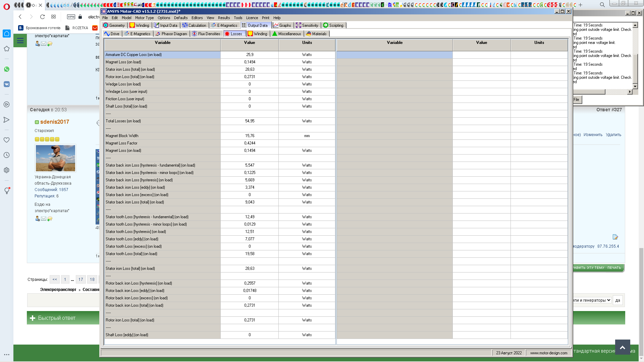Image resolution: width=644 pixels, height=362 pixels.
Task: Open the player icon in Opera sidebar
Action: click(7, 105)
